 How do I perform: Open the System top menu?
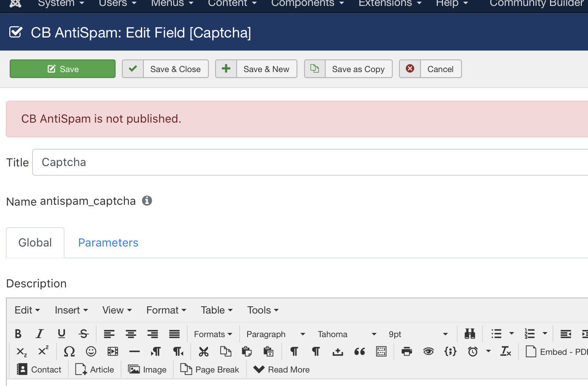[x=61, y=3]
